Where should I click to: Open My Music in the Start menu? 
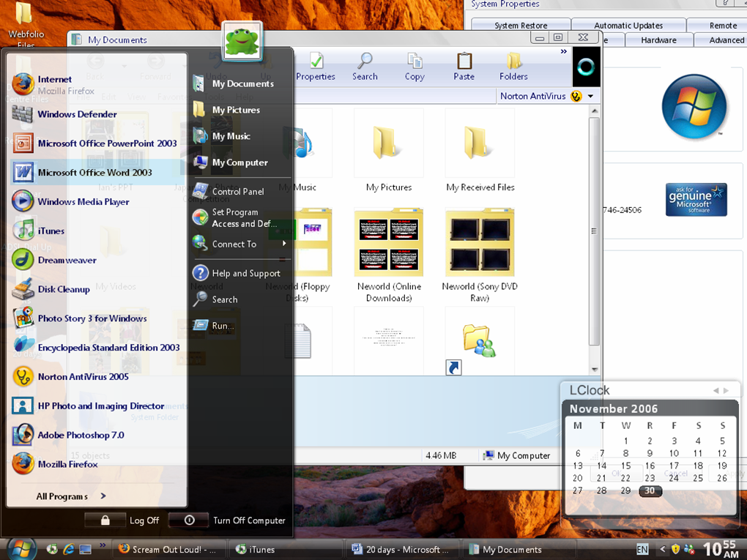click(x=221, y=136)
